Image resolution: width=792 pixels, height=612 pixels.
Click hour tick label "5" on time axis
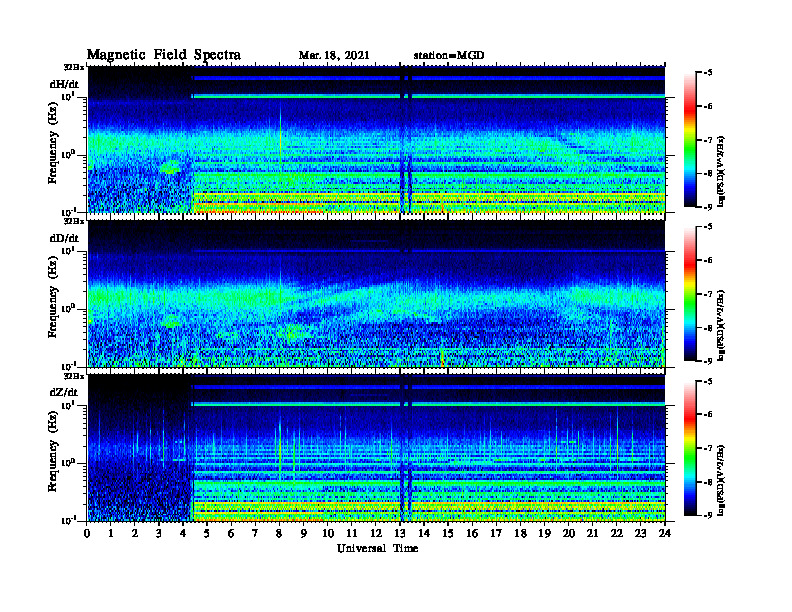[x=207, y=534]
